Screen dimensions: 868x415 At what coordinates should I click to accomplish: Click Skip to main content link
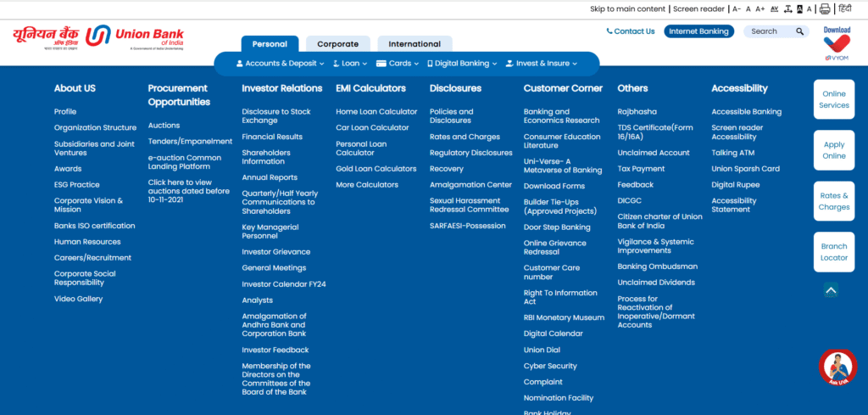click(x=628, y=8)
